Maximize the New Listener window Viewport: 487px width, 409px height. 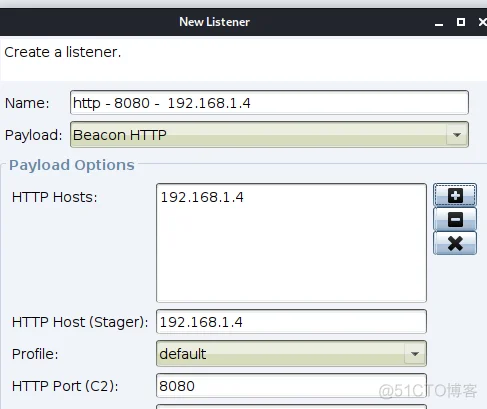tap(461, 22)
